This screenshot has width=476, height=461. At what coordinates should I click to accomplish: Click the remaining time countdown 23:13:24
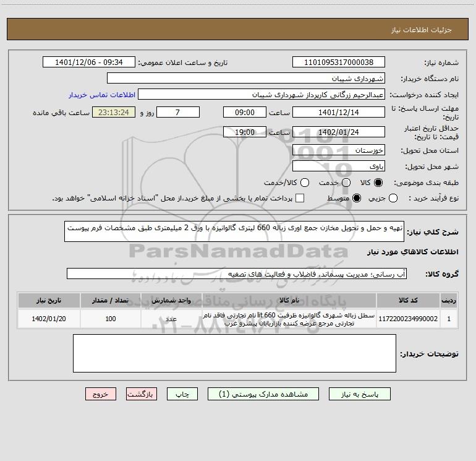point(114,112)
